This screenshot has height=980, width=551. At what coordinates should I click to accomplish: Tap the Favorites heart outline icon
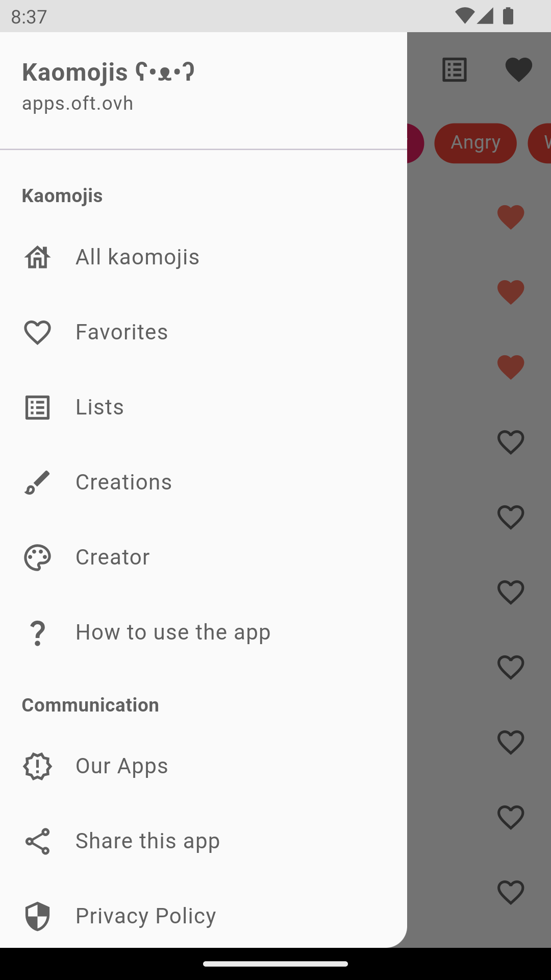point(37,332)
